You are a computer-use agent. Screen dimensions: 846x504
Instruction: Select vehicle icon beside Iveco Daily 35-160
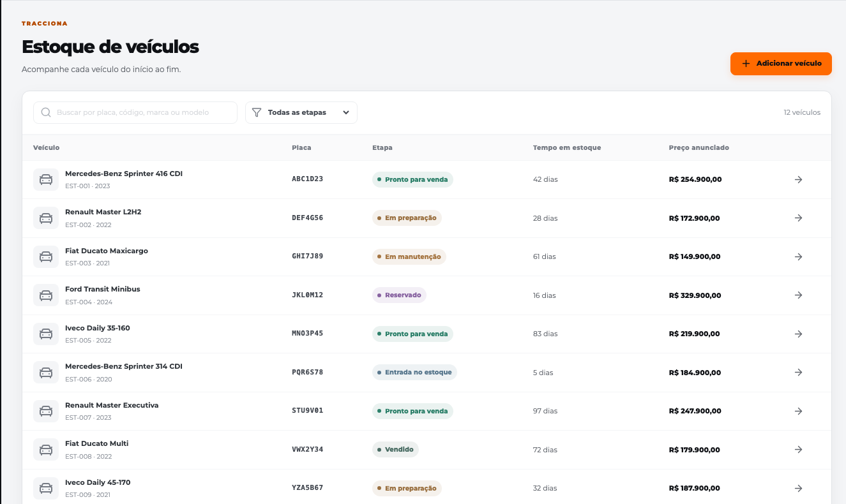(46, 334)
